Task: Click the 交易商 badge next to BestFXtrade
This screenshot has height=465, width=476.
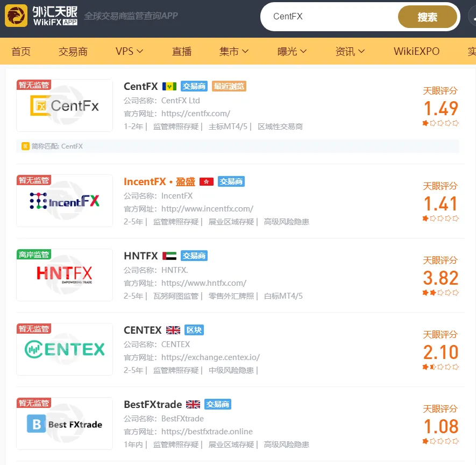Action: tap(218, 405)
